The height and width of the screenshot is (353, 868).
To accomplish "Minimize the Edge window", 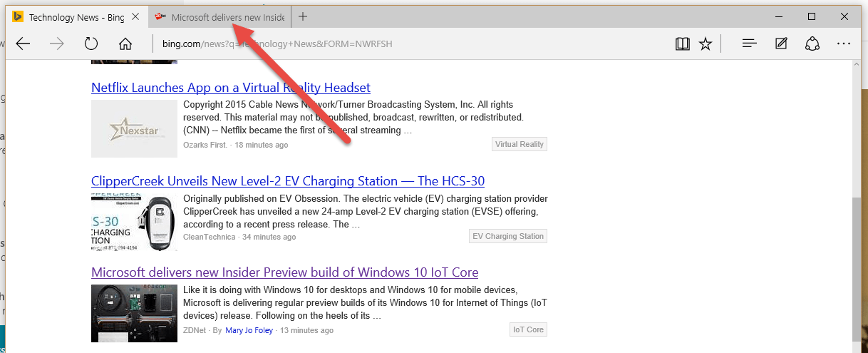I will point(779,16).
